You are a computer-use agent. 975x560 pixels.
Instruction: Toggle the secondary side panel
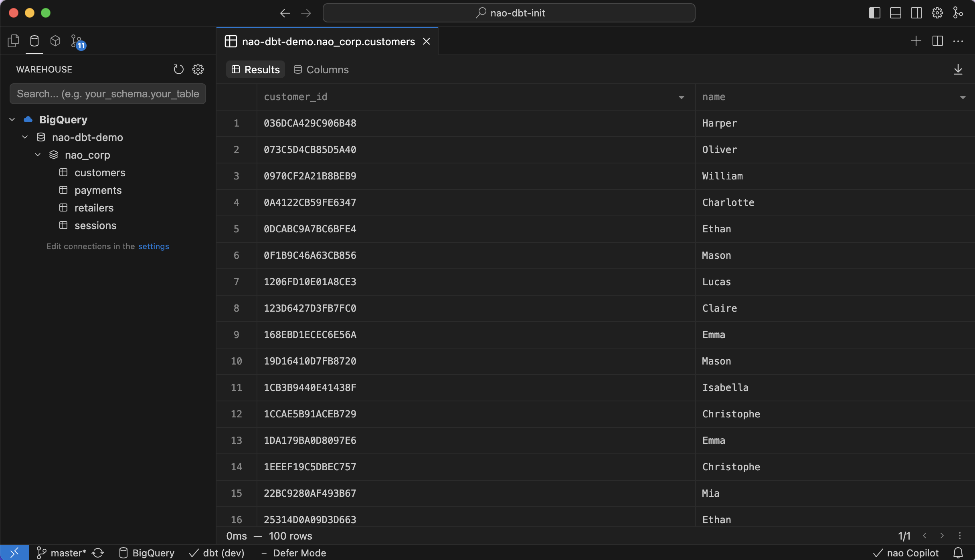tap(916, 12)
